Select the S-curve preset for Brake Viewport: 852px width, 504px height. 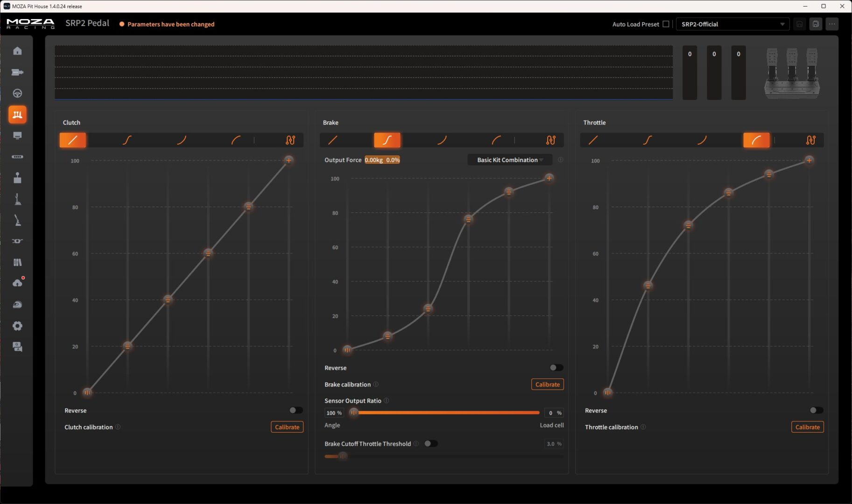click(387, 140)
